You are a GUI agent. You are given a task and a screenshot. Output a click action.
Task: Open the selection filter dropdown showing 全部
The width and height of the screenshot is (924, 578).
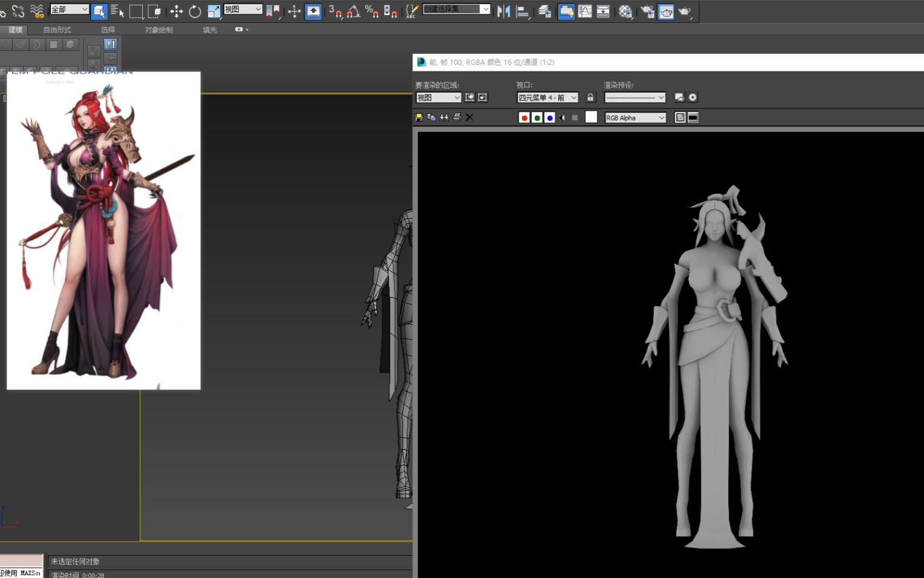70,9
